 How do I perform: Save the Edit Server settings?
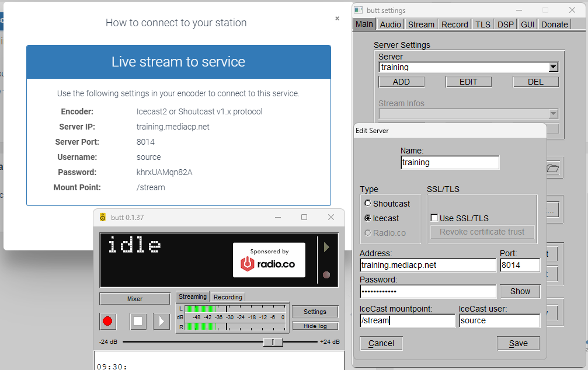coord(519,343)
